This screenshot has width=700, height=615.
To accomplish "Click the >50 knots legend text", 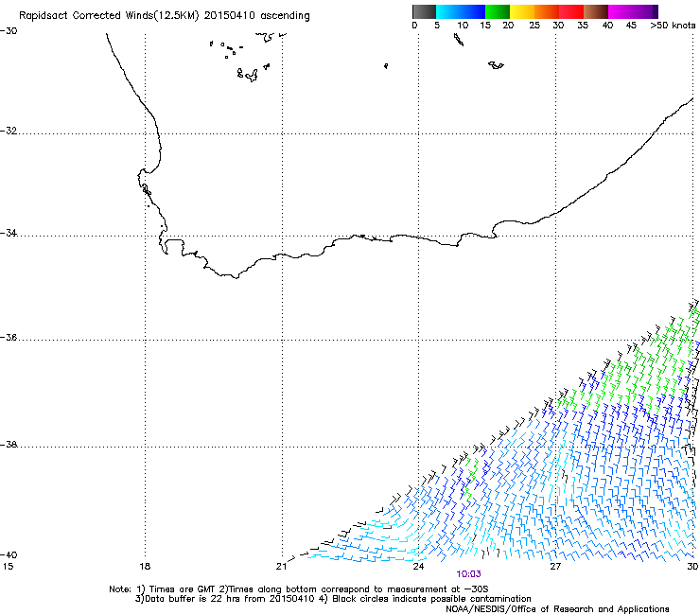I will point(673,25).
